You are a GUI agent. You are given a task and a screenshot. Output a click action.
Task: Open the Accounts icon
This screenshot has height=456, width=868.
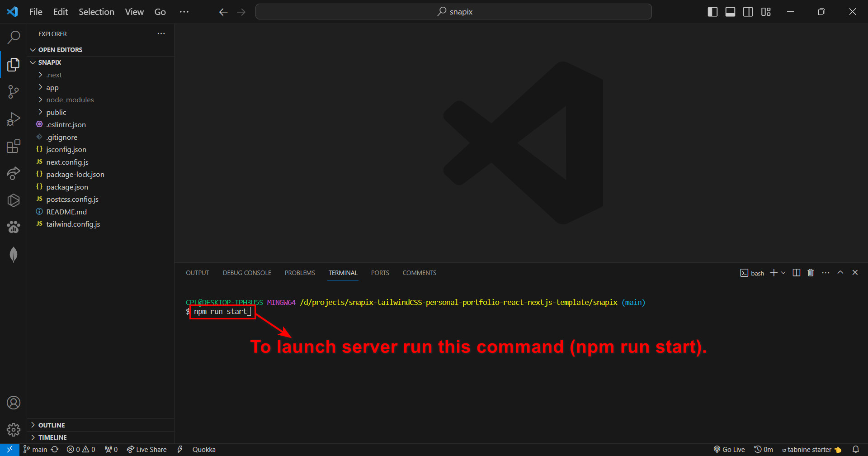[14, 403]
